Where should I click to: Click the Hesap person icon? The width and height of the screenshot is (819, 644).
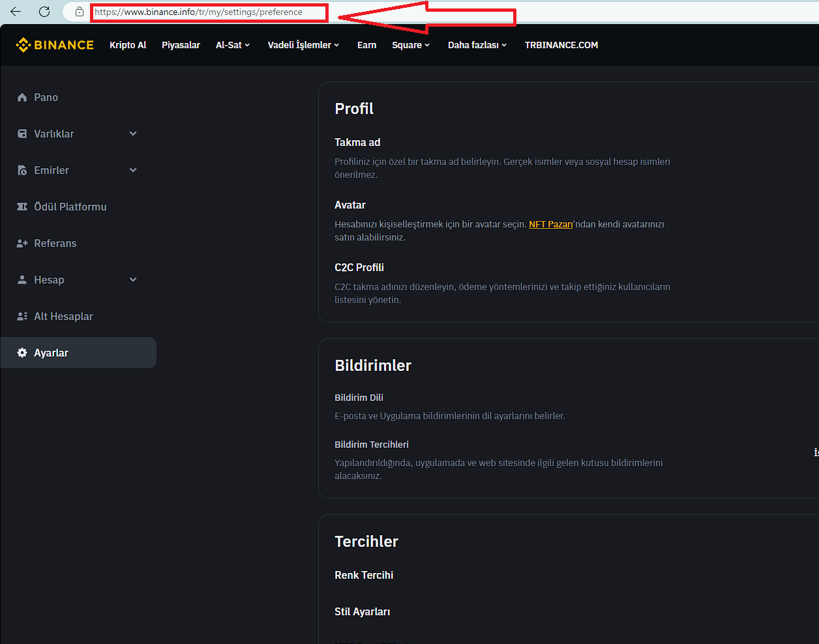[x=22, y=280]
